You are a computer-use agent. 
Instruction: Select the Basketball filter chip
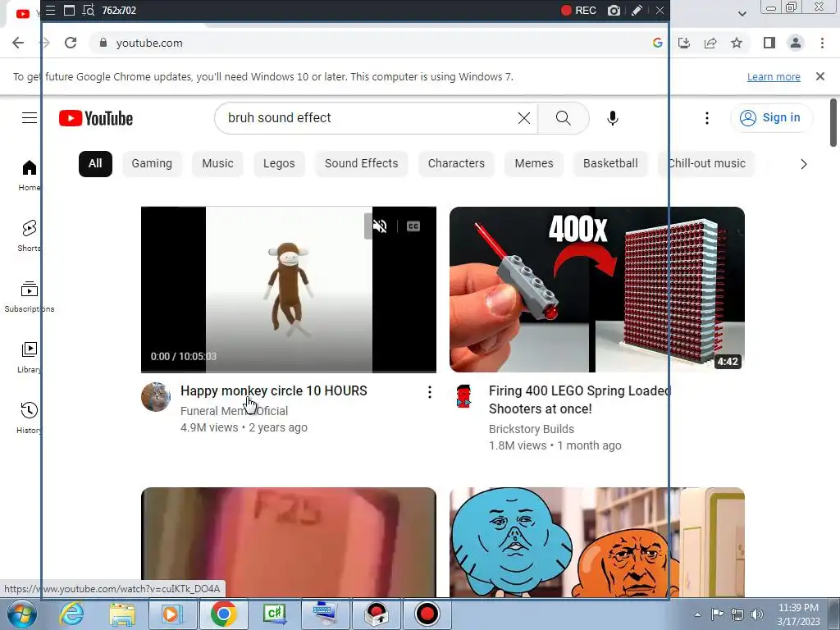610,163
